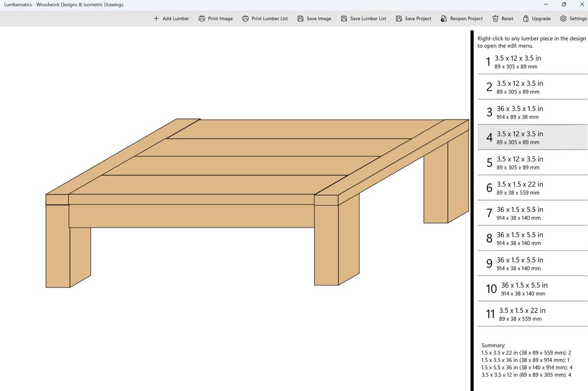Click the Reopen Project icon

[443, 19]
